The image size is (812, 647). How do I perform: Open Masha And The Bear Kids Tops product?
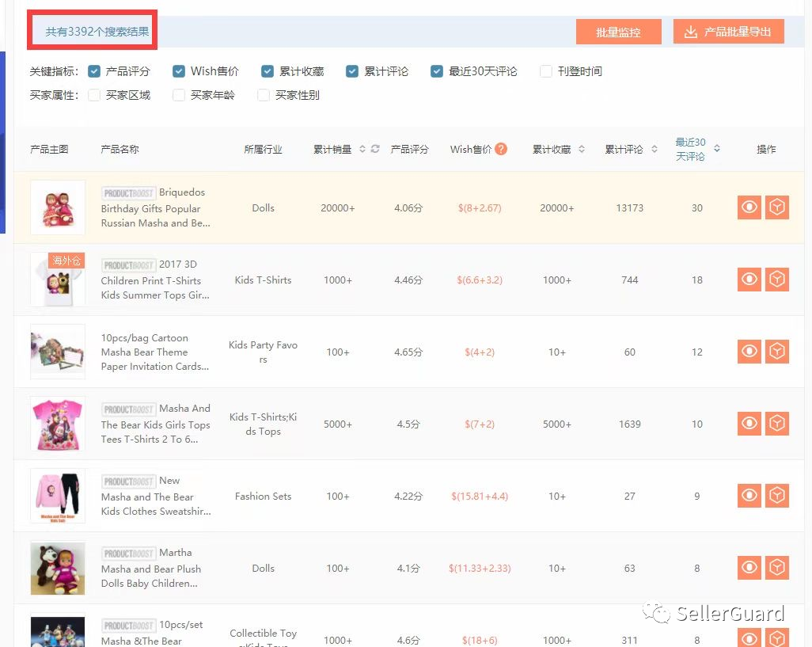pyautogui.click(x=156, y=424)
